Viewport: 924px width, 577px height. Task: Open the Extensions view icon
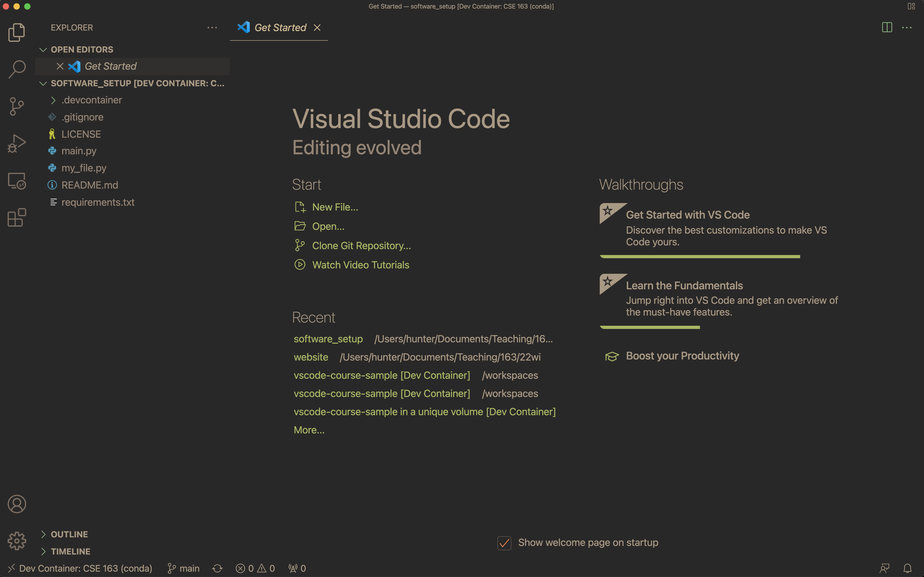[17, 218]
